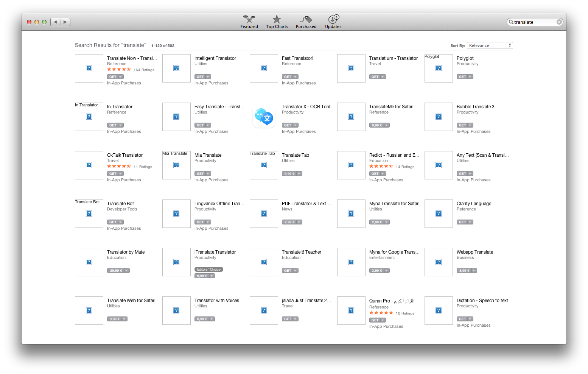Open PDF Translator & Text app icon
The width and height of the screenshot is (588, 374).
pos(264,213)
